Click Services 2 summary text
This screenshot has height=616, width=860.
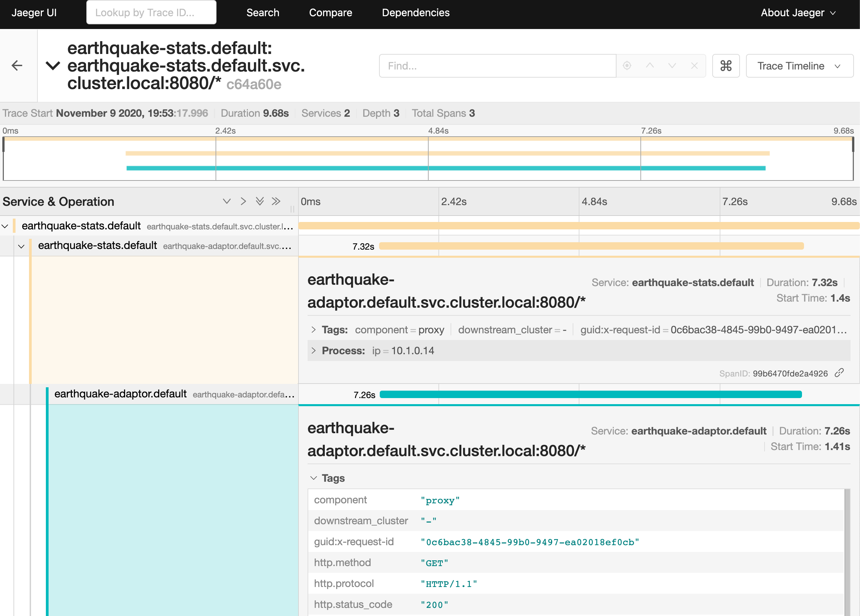coord(325,113)
